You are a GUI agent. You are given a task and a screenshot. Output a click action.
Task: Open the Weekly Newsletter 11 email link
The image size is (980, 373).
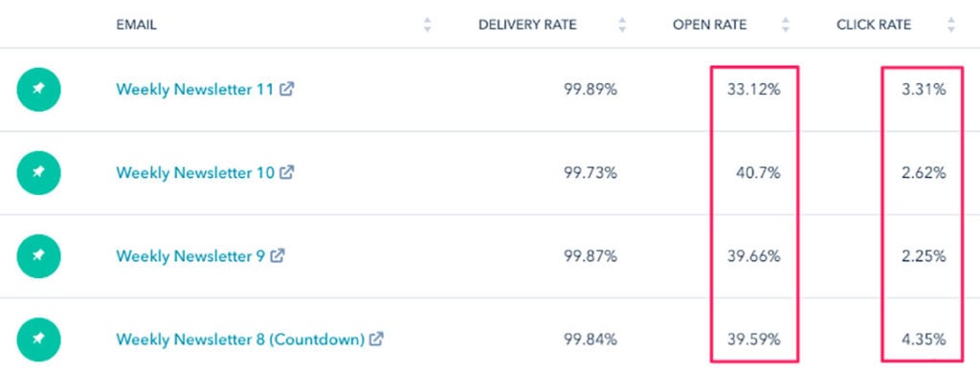[x=195, y=89]
